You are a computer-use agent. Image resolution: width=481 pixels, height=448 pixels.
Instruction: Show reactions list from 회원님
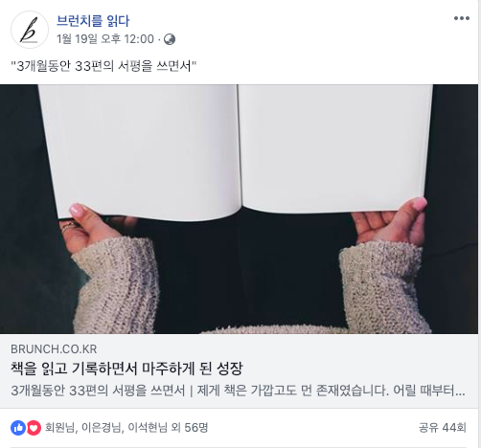click(x=60, y=428)
